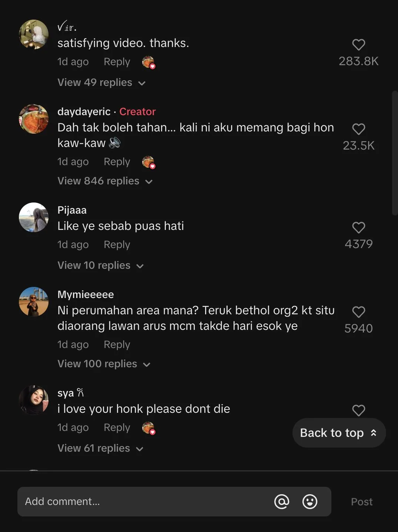Click Reply under Mymieeeee's comment
Screen dimensions: 398x532
click(x=116, y=344)
